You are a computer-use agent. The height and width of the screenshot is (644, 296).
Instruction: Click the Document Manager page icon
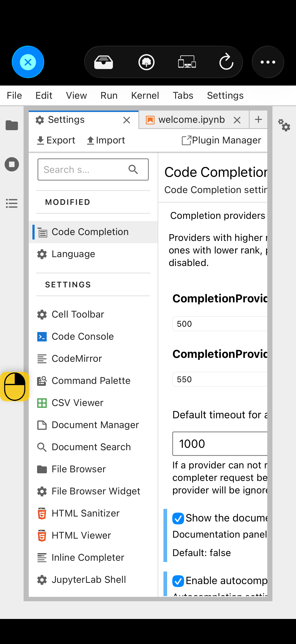point(42,425)
